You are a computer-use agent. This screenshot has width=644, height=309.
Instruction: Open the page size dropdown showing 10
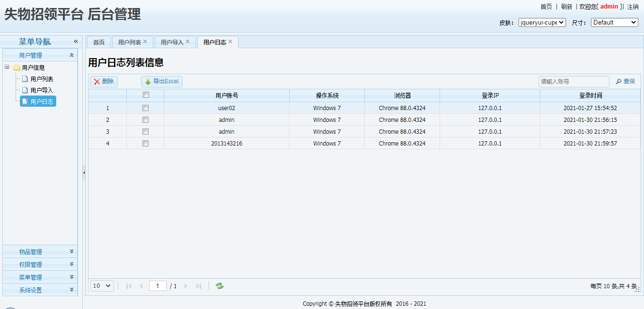tap(102, 286)
